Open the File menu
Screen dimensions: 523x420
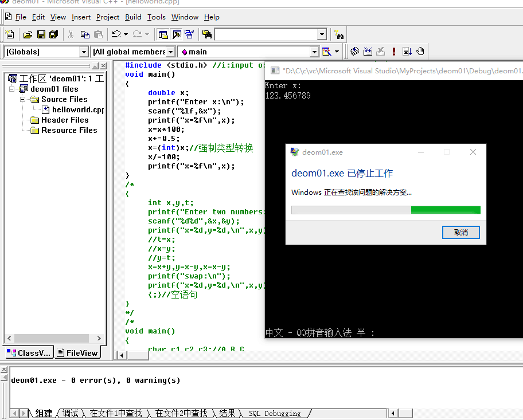(21, 17)
